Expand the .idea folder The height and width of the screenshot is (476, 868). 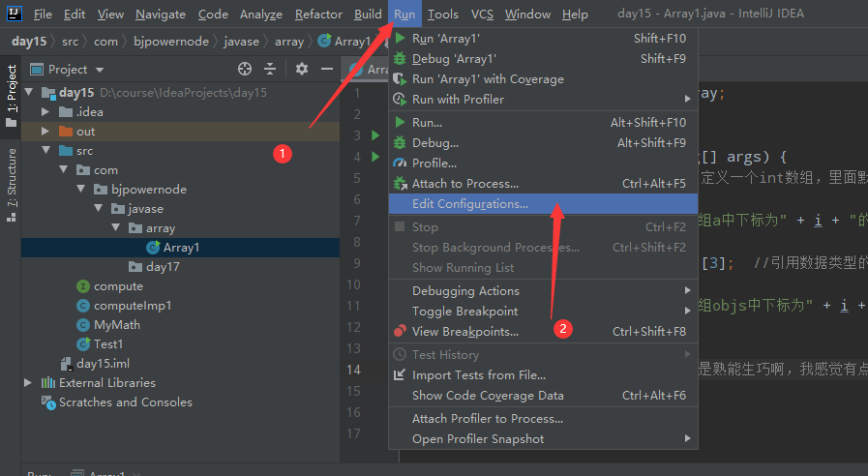(x=45, y=112)
